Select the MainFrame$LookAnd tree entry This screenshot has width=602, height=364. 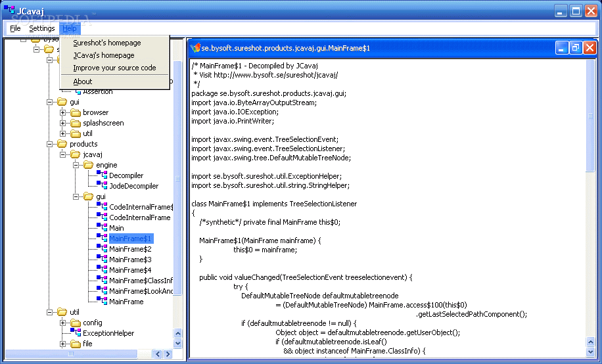tap(141, 291)
